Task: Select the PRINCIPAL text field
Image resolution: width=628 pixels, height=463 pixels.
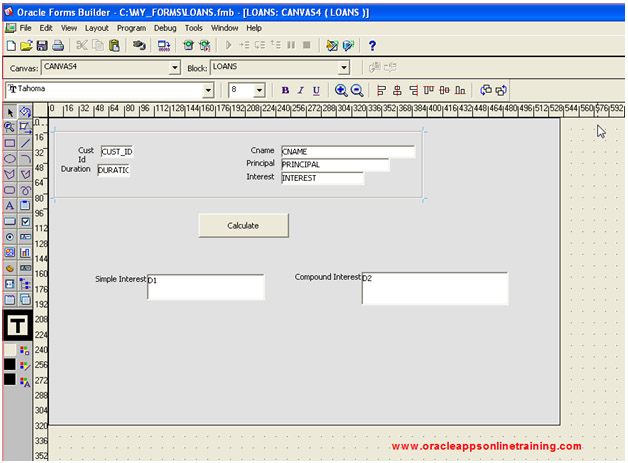Action: tap(334, 165)
